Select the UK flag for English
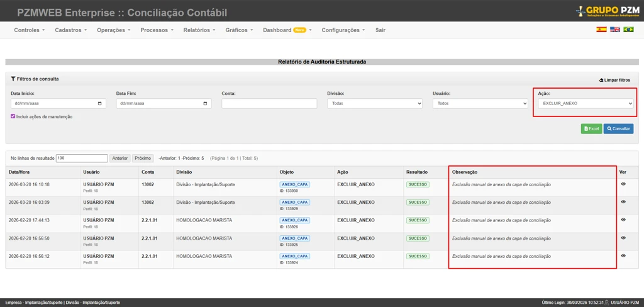This screenshot has height=307, width=644. click(615, 30)
